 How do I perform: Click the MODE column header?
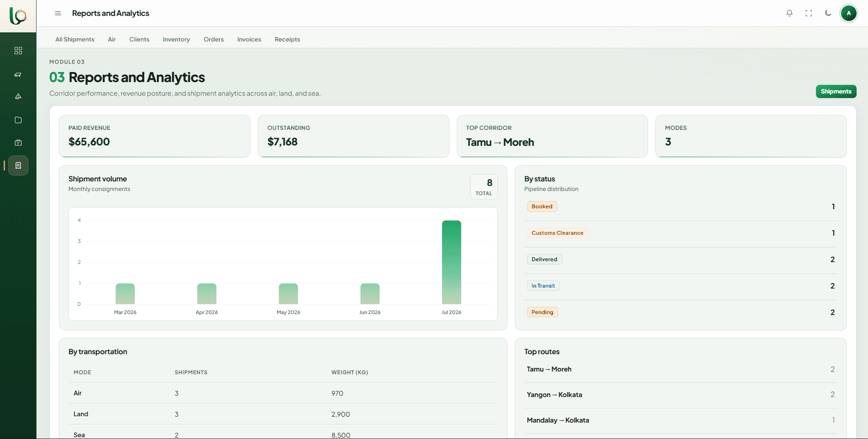click(82, 372)
